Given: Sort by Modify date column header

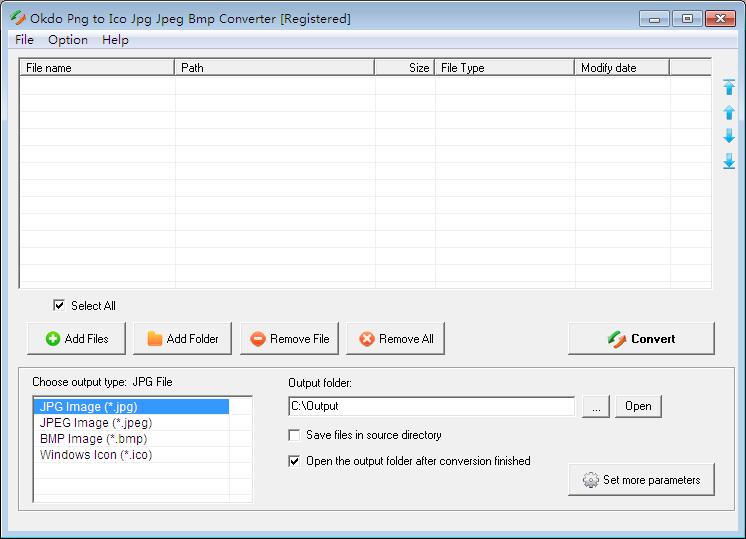Looking at the screenshot, I should tap(622, 68).
